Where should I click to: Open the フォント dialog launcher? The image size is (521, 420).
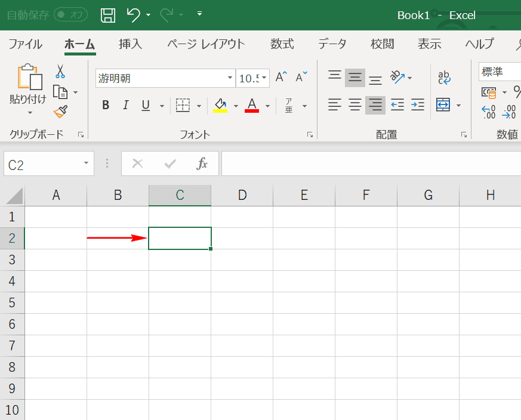[310, 135]
